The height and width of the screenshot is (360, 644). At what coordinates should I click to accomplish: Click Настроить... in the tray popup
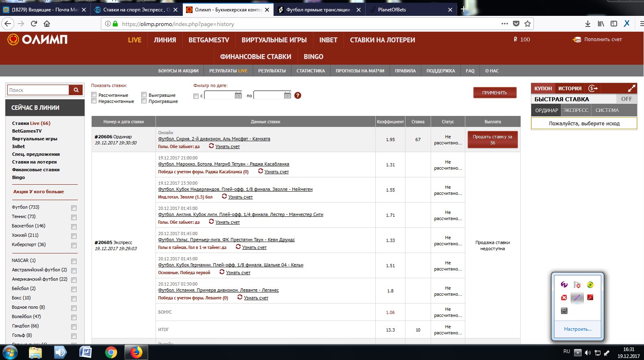point(578,329)
